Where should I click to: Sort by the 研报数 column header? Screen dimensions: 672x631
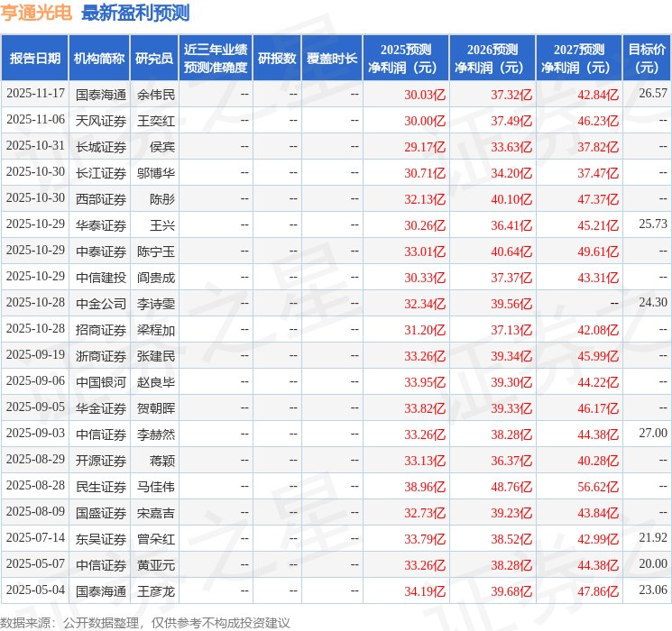point(276,58)
